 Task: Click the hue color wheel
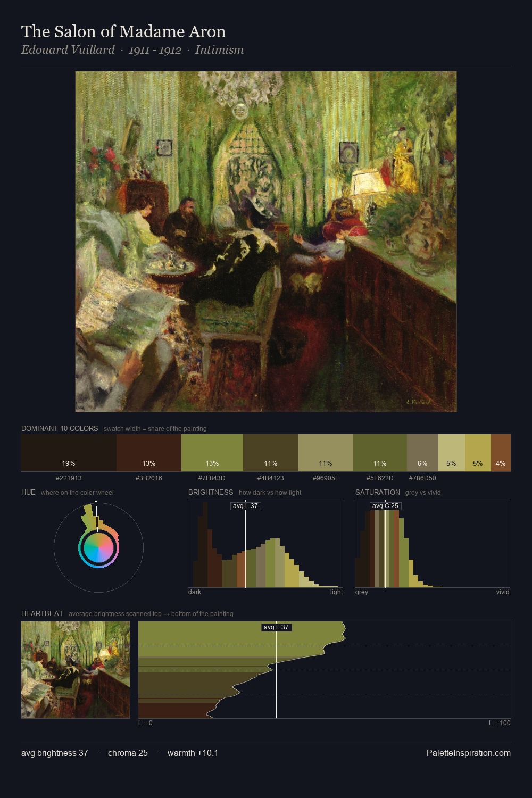(98, 547)
